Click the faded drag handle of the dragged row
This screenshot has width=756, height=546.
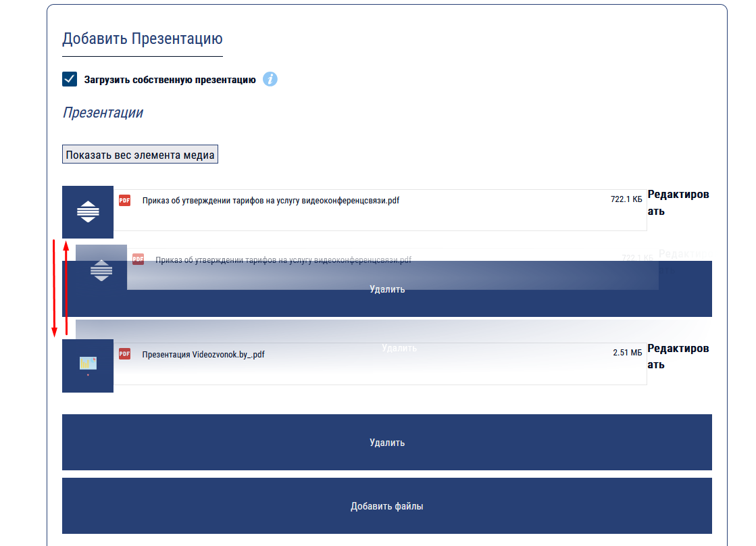(101, 270)
